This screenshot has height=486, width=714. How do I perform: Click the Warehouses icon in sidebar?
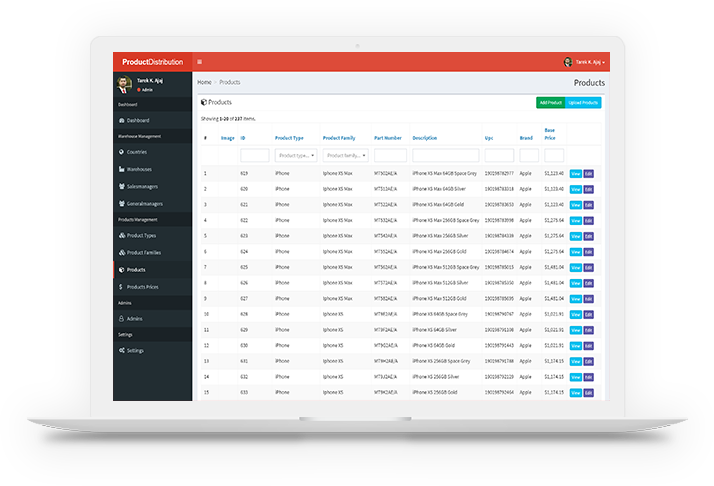(x=120, y=169)
